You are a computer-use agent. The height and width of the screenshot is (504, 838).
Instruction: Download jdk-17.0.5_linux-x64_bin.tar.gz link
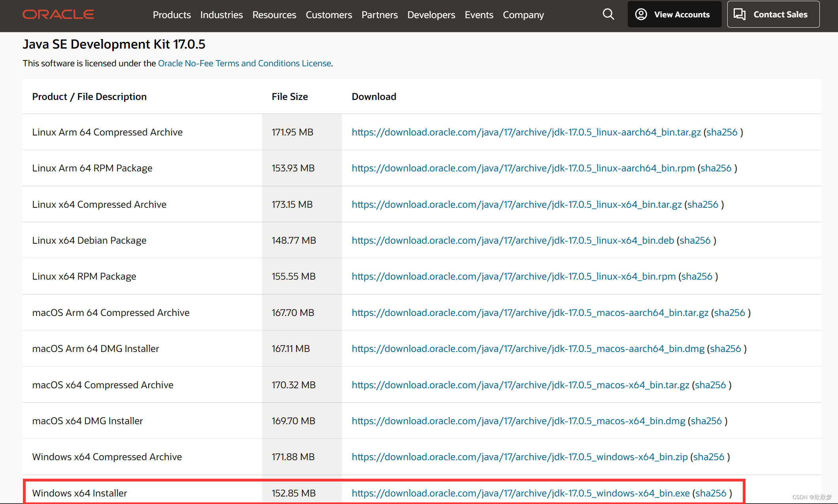(517, 205)
